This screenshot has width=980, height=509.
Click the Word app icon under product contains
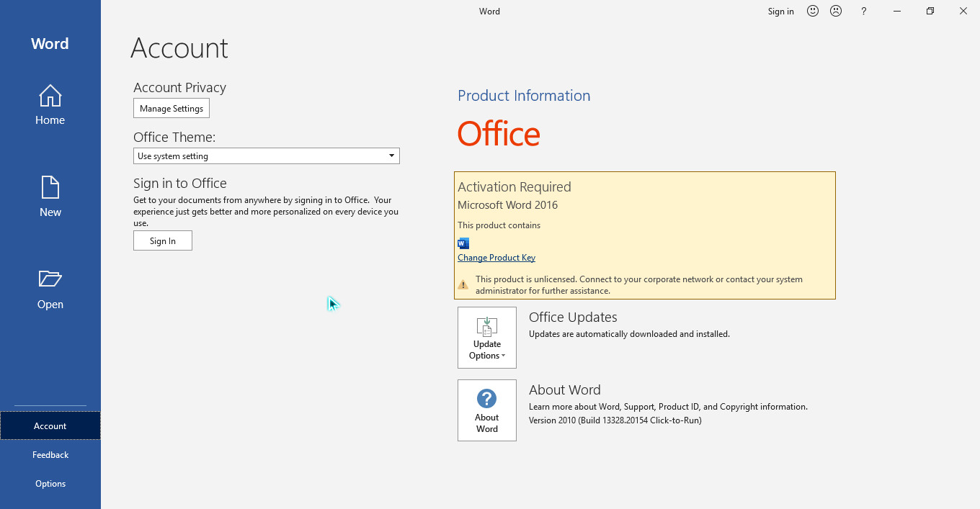(463, 243)
